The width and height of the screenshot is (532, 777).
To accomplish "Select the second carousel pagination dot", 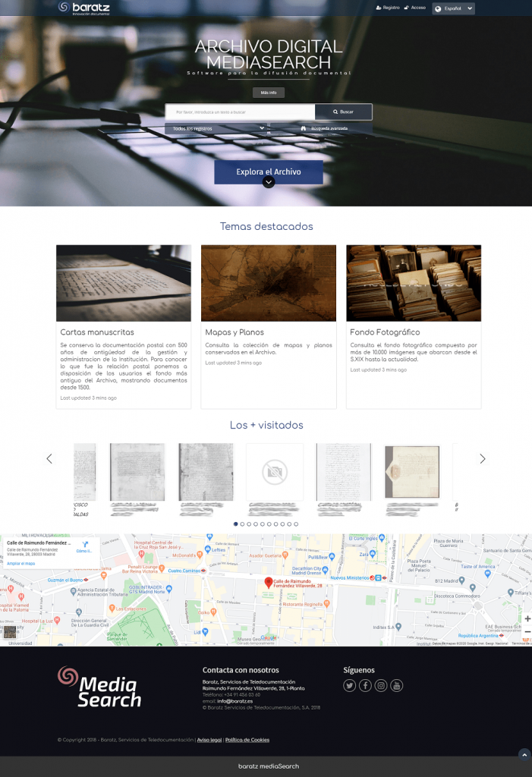I will point(242,524).
